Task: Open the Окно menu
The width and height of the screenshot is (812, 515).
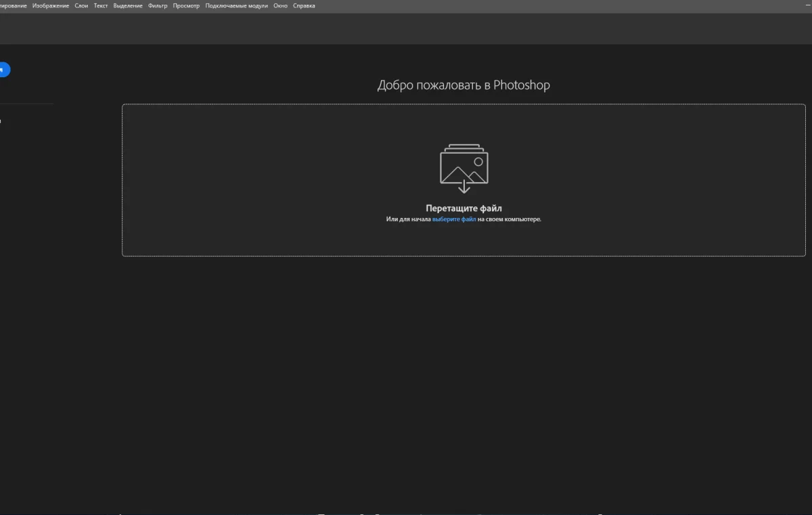Action: pos(280,6)
